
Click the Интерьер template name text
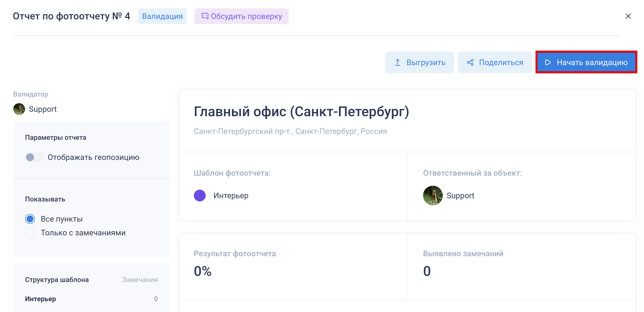click(x=231, y=196)
